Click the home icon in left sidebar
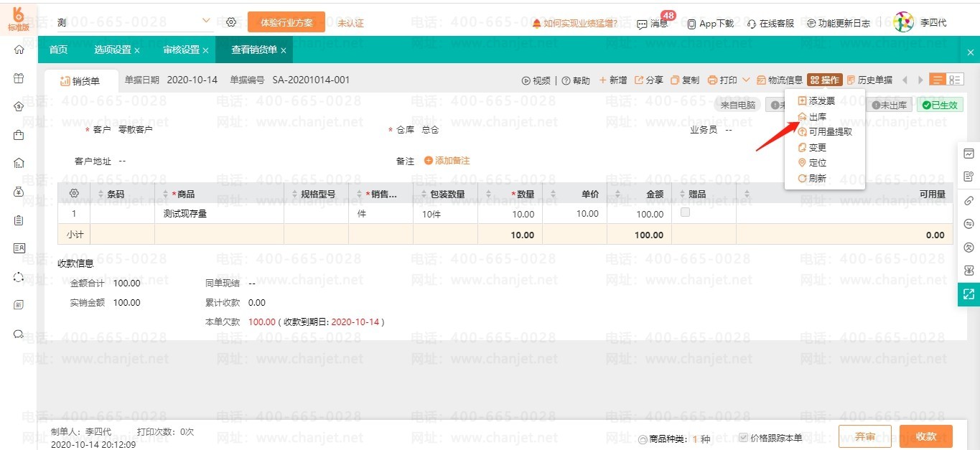 pyautogui.click(x=19, y=50)
